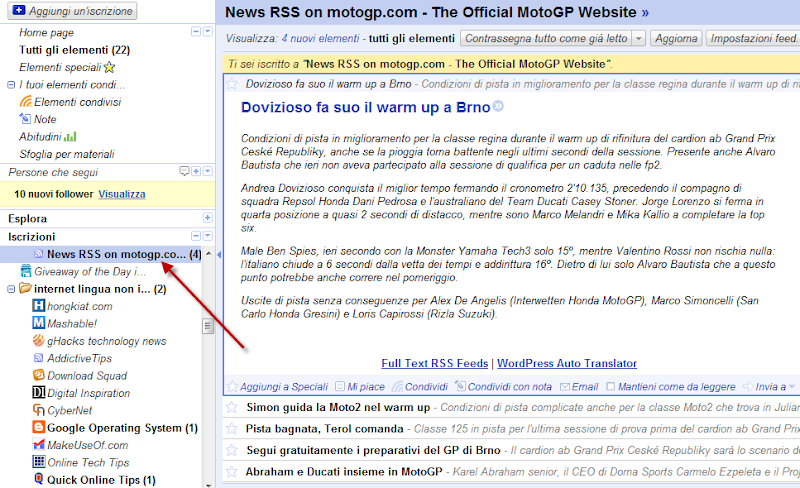The width and height of the screenshot is (800, 488).
Task: Click Contrassegna tutto come già letto
Action: point(546,38)
